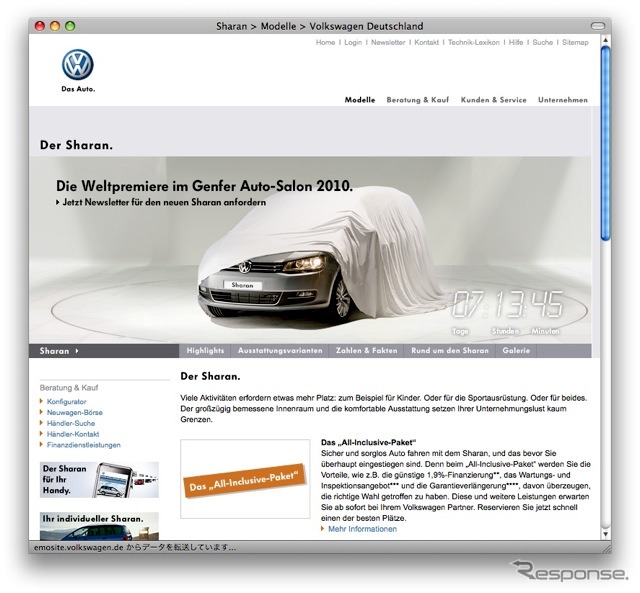This screenshot has width=640, height=593.
Task: Open the Konfigurator sidebar link
Action: (x=67, y=402)
